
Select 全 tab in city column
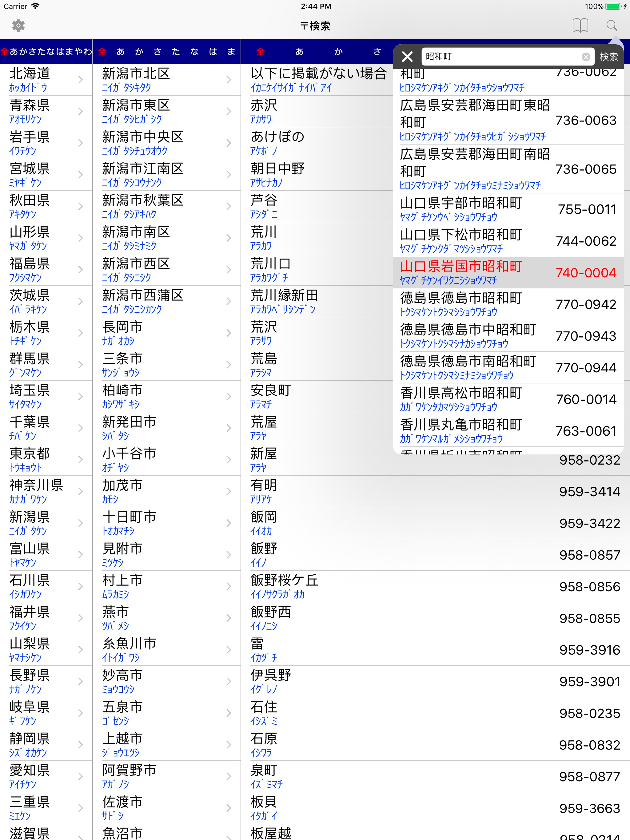tap(102, 52)
